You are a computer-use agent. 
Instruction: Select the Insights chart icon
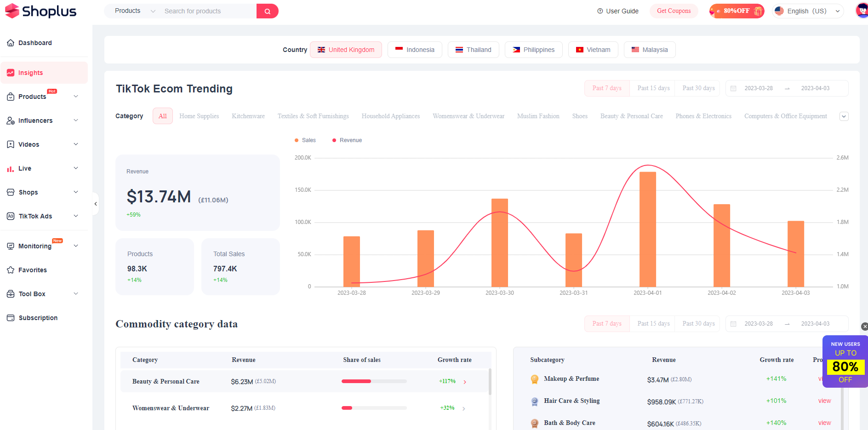[x=11, y=73]
